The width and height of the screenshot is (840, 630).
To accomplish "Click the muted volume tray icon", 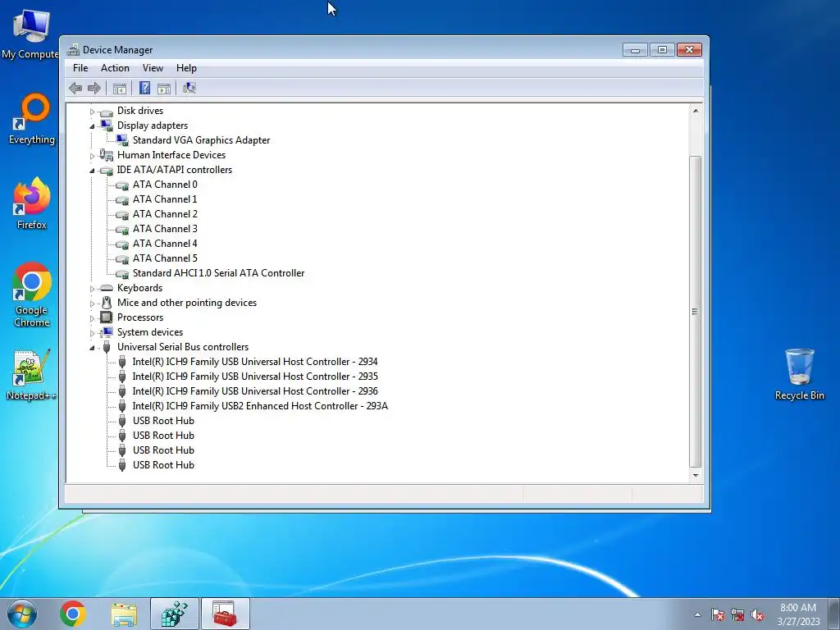I will point(757,615).
